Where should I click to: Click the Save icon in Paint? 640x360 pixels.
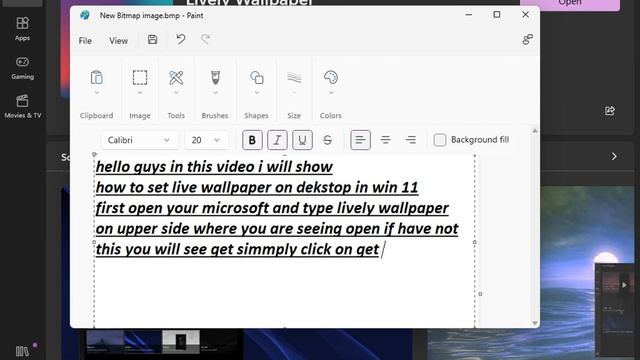point(152,40)
